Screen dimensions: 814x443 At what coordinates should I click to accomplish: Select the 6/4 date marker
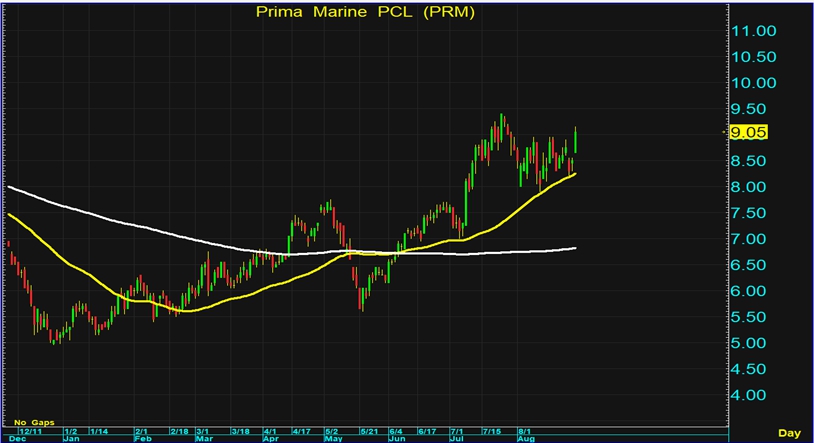pos(396,432)
